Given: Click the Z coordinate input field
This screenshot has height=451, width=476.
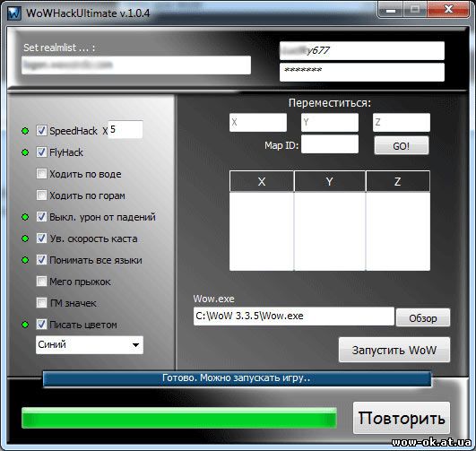Looking at the screenshot, I should click(402, 123).
